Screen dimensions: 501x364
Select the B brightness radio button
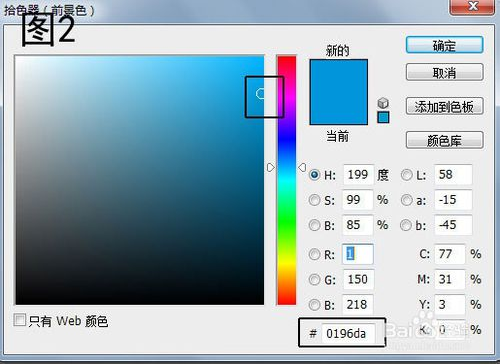click(314, 225)
